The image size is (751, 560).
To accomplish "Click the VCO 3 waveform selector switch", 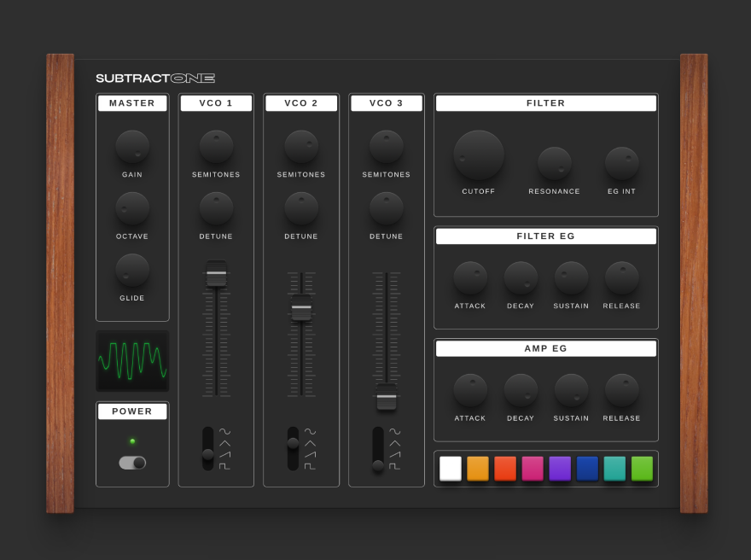I will click(x=378, y=449).
